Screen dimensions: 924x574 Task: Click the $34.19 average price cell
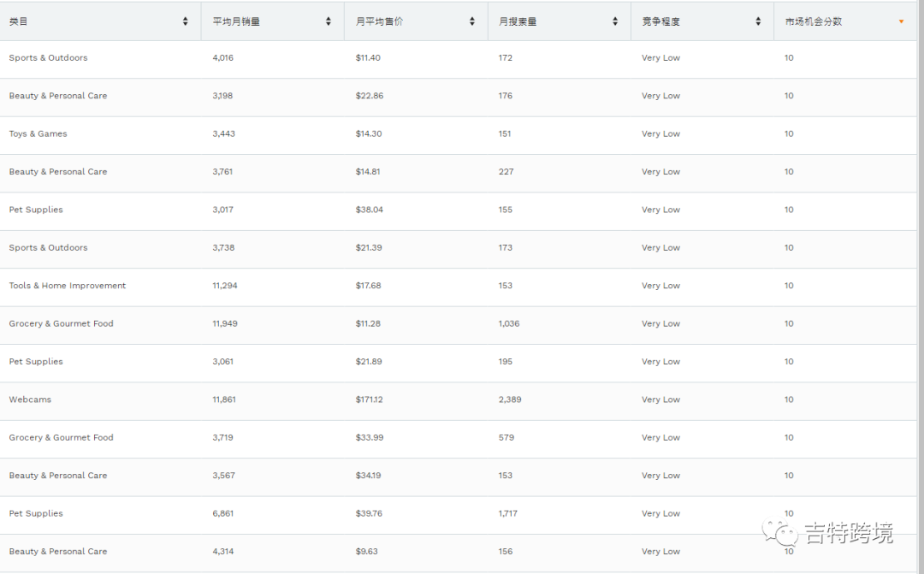click(368, 476)
